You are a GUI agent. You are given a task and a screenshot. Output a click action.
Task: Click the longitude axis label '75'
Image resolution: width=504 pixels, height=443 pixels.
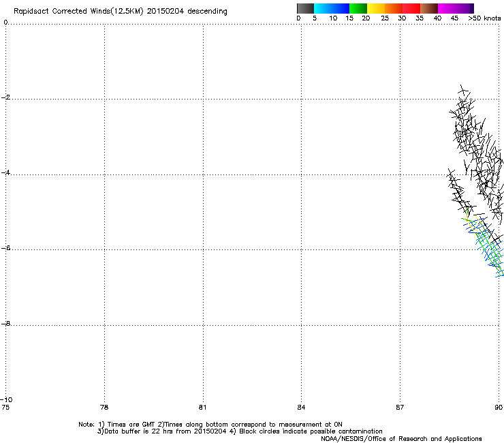tap(5, 408)
